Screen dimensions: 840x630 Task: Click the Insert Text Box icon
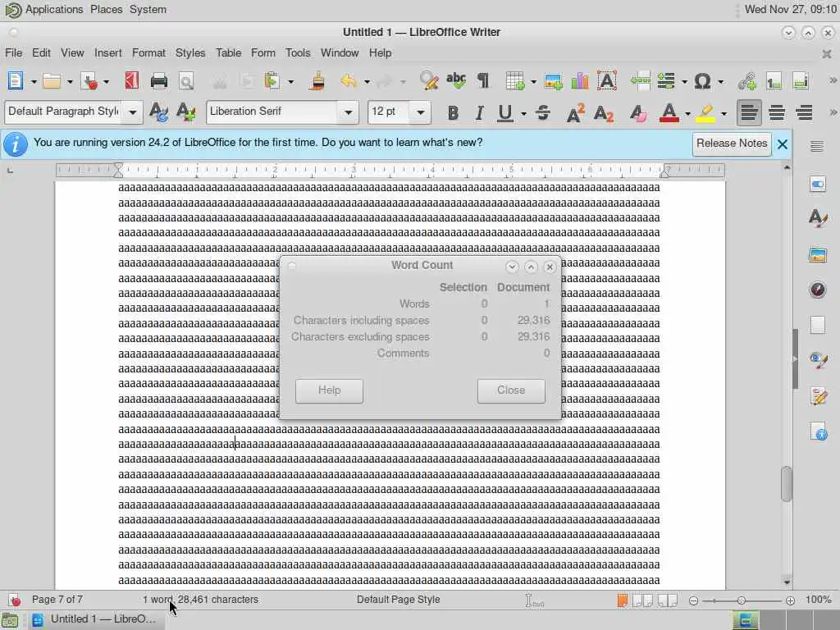607,81
